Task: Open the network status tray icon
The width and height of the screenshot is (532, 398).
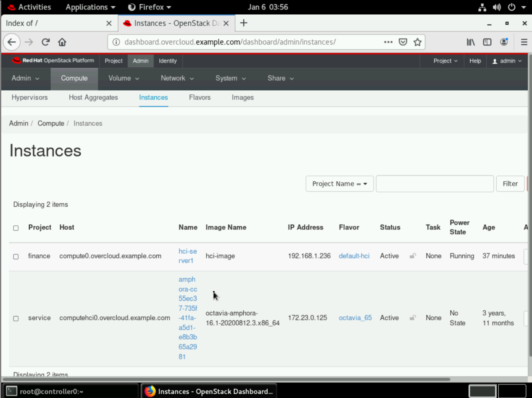Action: (x=482, y=7)
